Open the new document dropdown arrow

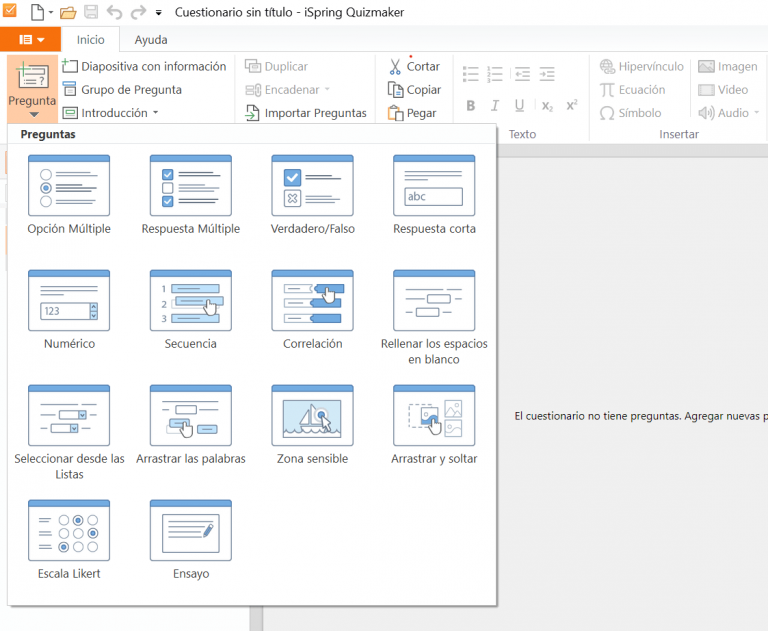[x=50, y=13]
